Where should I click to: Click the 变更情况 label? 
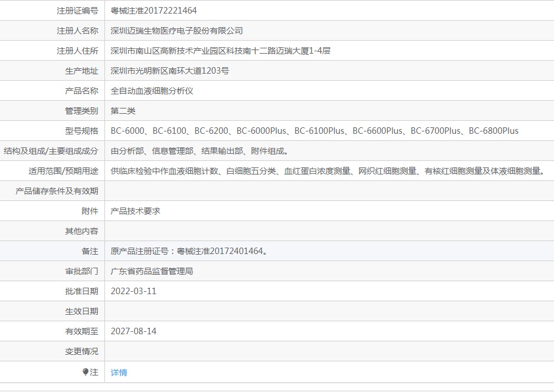pos(81,351)
